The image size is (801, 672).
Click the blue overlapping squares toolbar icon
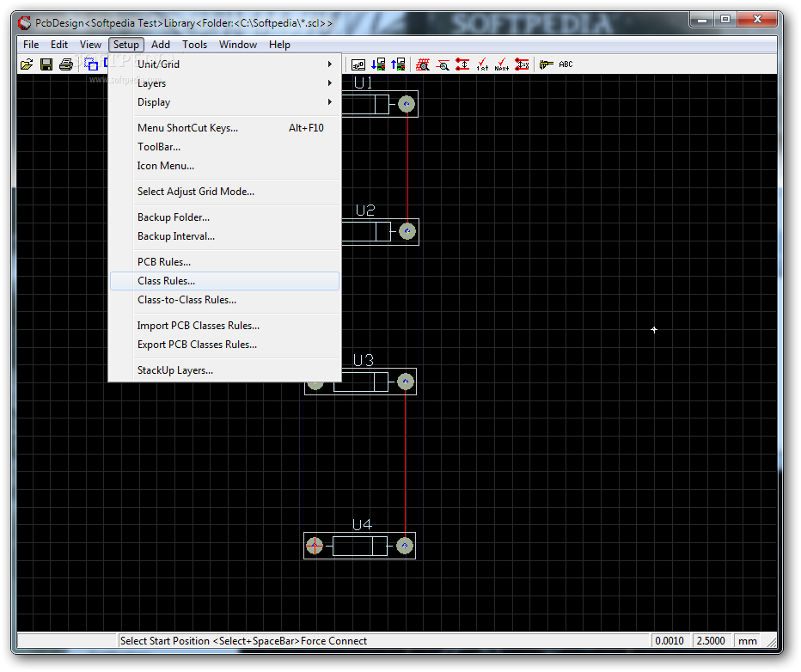(91, 64)
